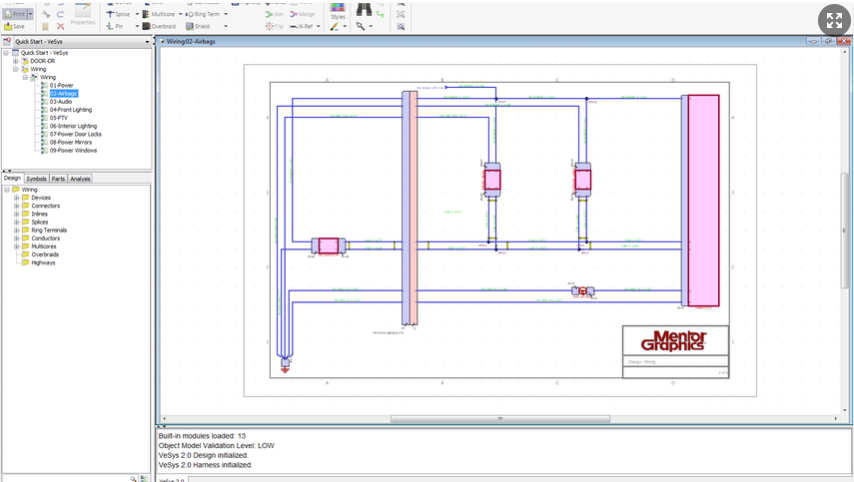Open the Multicore dropdown arrow
The height and width of the screenshot is (482, 854).
pyautogui.click(x=180, y=14)
